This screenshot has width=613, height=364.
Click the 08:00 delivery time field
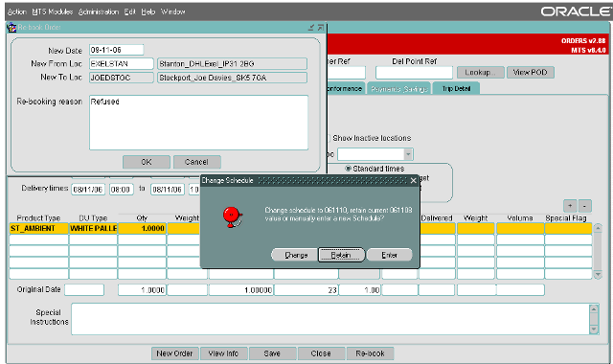pyautogui.click(x=122, y=190)
